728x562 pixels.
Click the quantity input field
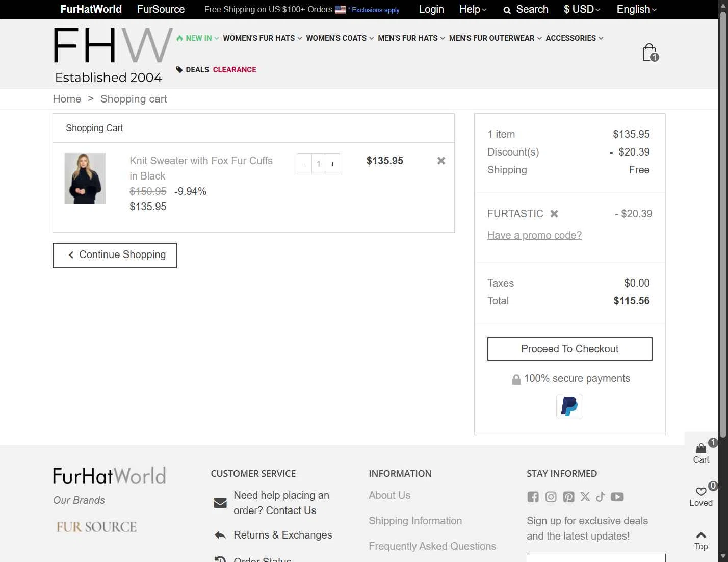(319, 164)
